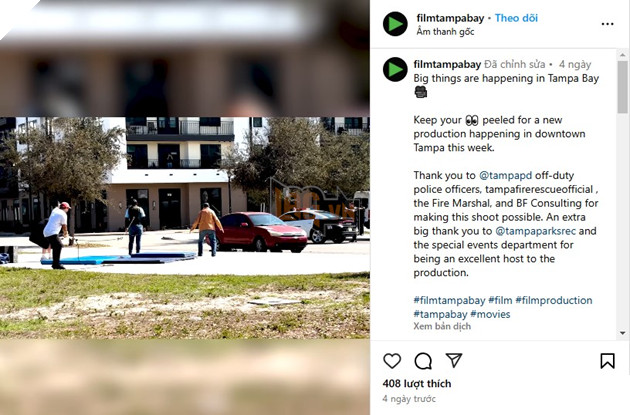630x415 pixels.
Task: View the 408 lượt thích likes list
Action: tap(417, 384)
